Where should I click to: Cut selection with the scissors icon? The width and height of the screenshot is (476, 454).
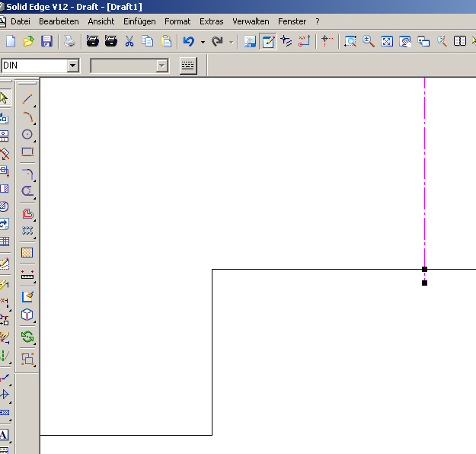coord(129,41)
